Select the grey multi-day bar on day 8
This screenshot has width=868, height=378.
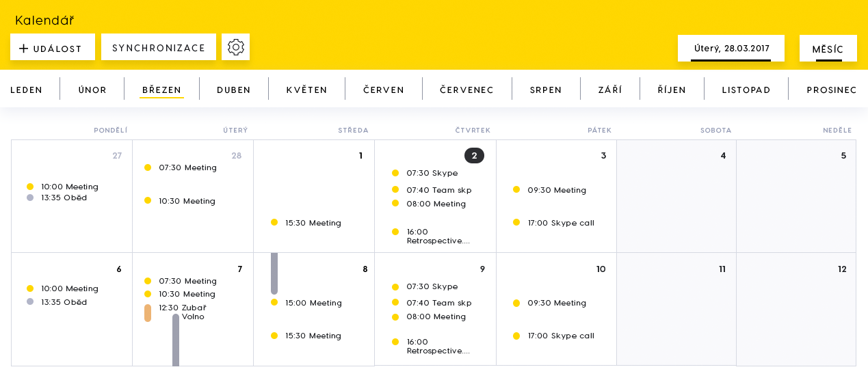click(274, 273)
